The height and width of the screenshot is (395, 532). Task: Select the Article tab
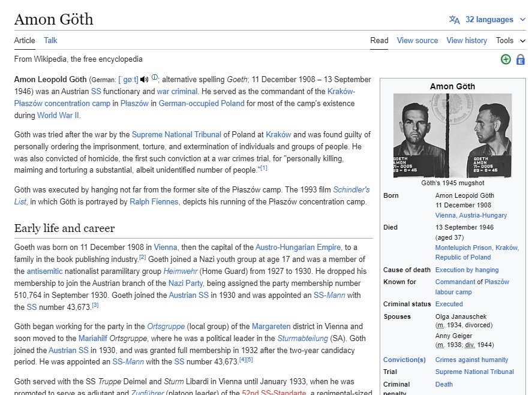pos(25,41)
